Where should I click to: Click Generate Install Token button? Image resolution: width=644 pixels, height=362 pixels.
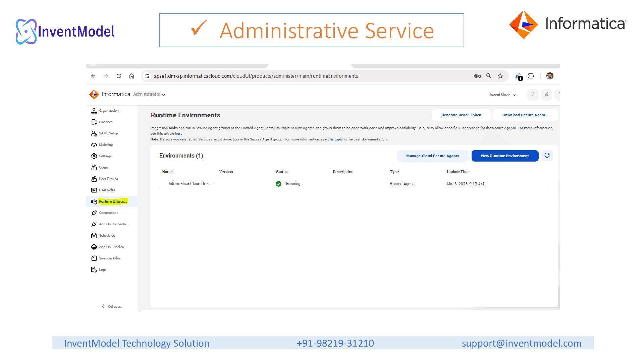(461, 115)
